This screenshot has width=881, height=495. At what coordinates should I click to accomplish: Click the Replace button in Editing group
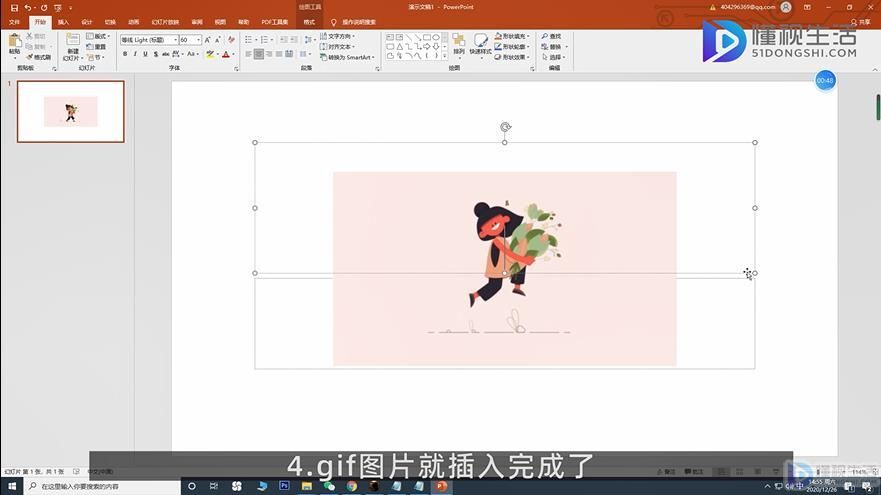[553, 47]
